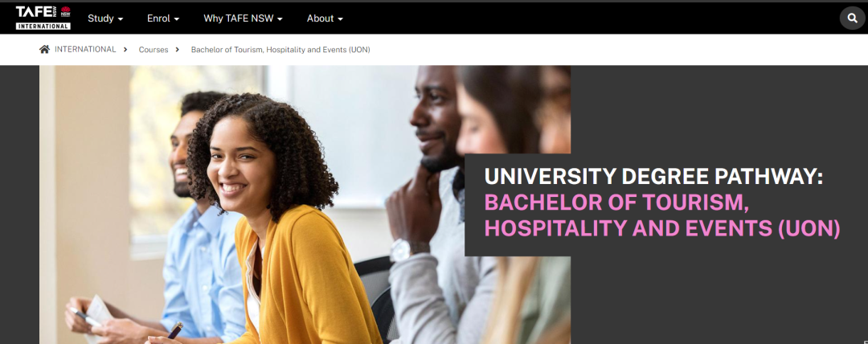The image size is (868, 344).
Task: Click the Bachelor of Tourism breadcrumb text
Action: (x=280, y=49)
